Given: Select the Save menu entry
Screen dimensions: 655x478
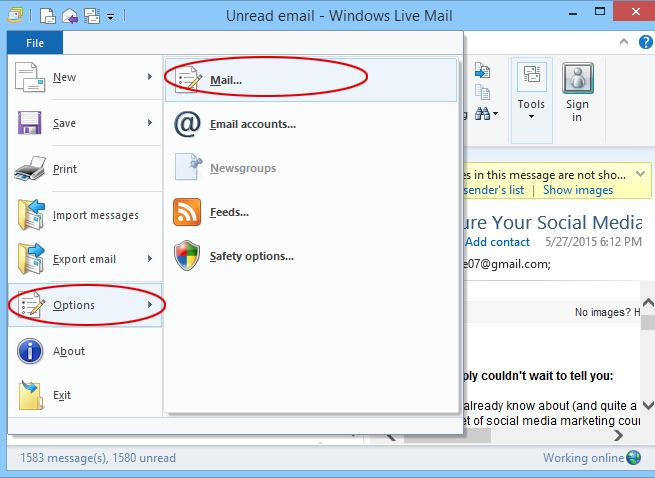Looking at the screenshot, I should (x=85, y=123).
